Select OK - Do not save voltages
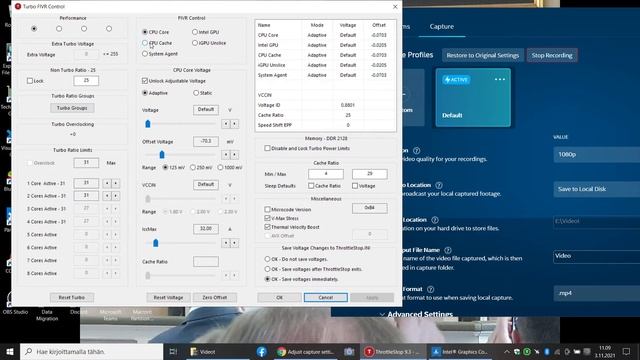Image resolution: width=640 pixels, height=360 pixels. 267,259
